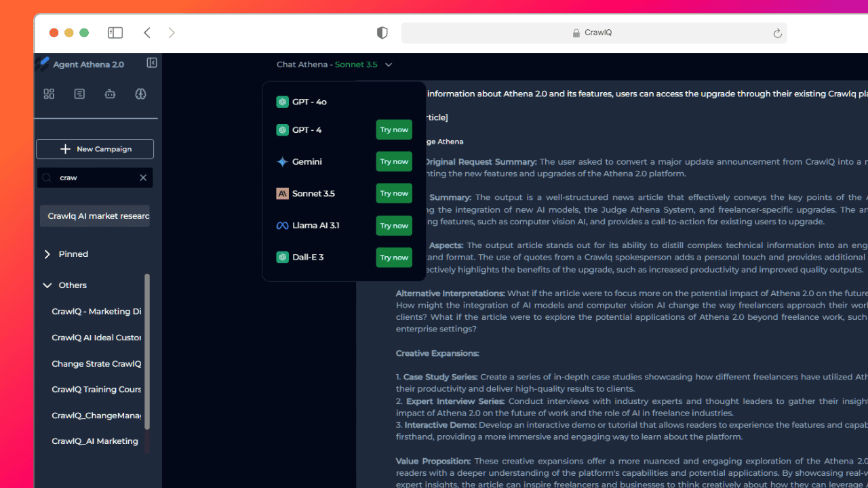Reload the page with refresh icon
Viewport: 868px width, 488px height.
point(777,33)
